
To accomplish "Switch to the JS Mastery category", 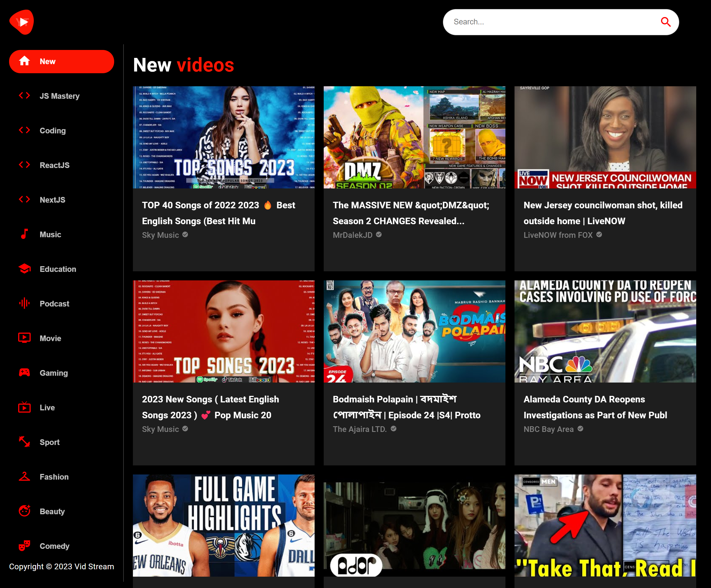I will (59, 96).
